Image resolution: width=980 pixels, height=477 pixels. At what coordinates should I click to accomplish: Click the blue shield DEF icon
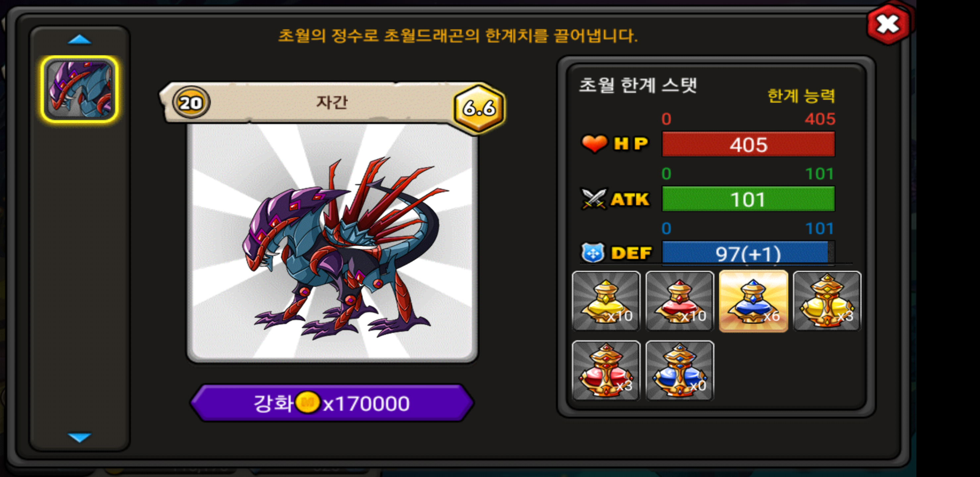593,253
